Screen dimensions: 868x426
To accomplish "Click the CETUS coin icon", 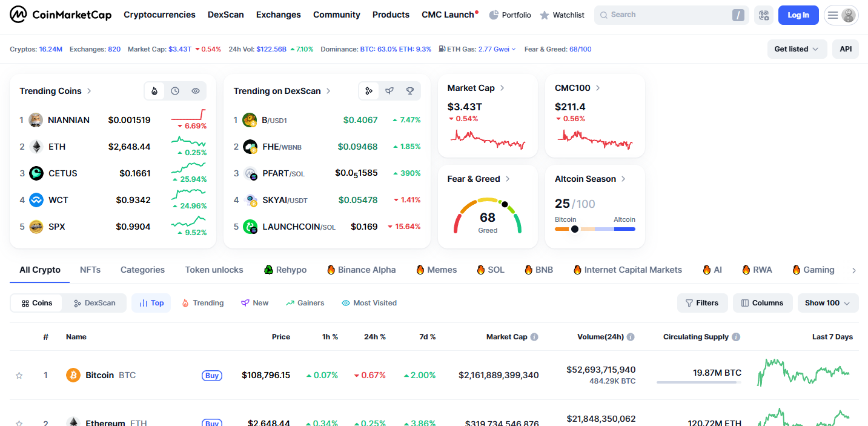I will (x=36, y=173).
